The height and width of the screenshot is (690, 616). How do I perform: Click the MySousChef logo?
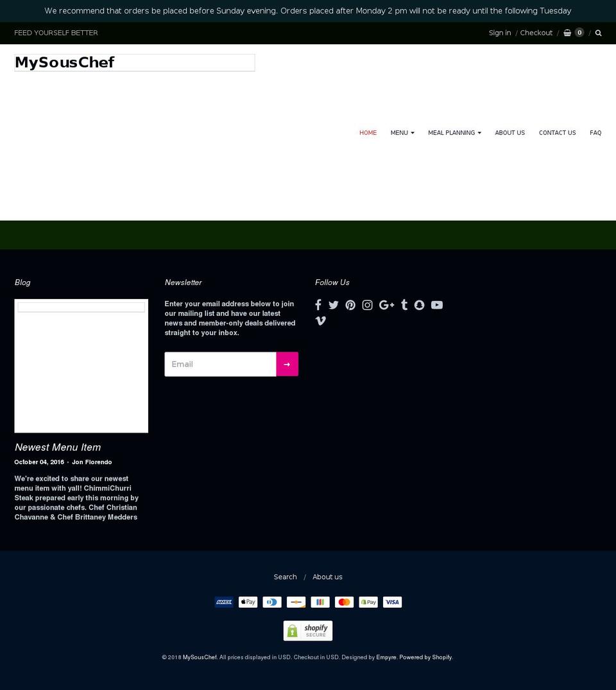pos(135,62)
